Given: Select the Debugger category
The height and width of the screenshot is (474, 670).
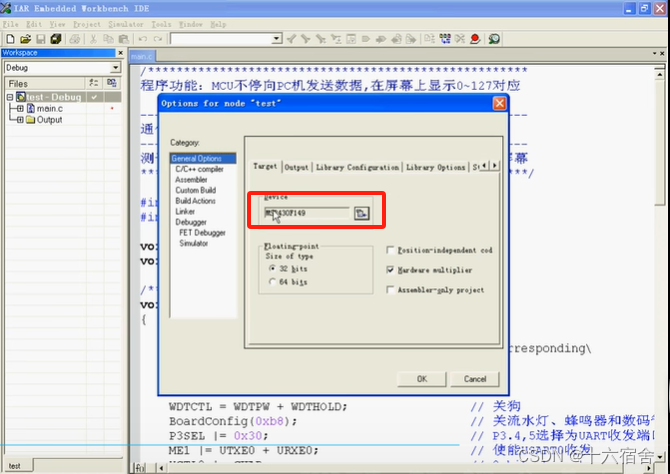Looking at the screenshot, I should 191,222.
